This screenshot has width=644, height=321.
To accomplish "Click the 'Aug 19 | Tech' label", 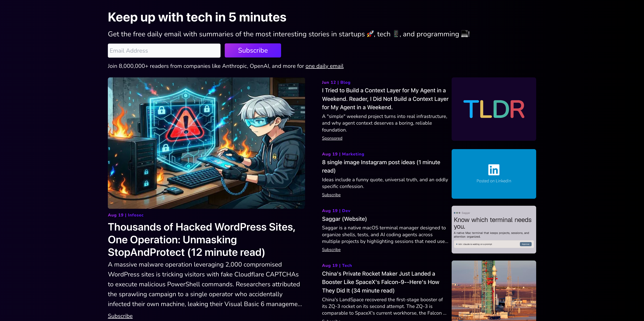I will click(337, 265).
